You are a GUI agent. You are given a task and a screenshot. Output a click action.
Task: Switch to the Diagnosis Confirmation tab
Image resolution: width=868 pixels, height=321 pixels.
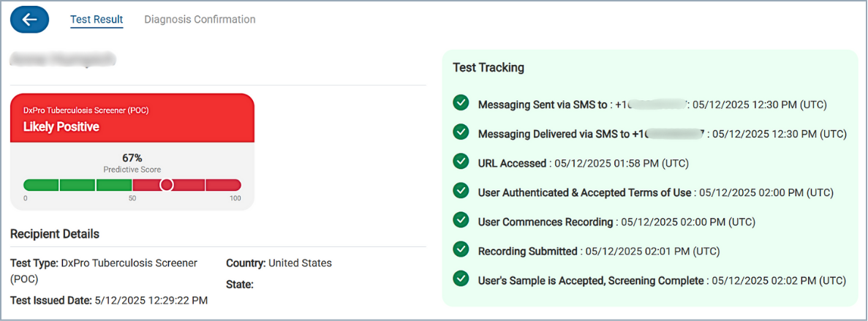(200, 19)
